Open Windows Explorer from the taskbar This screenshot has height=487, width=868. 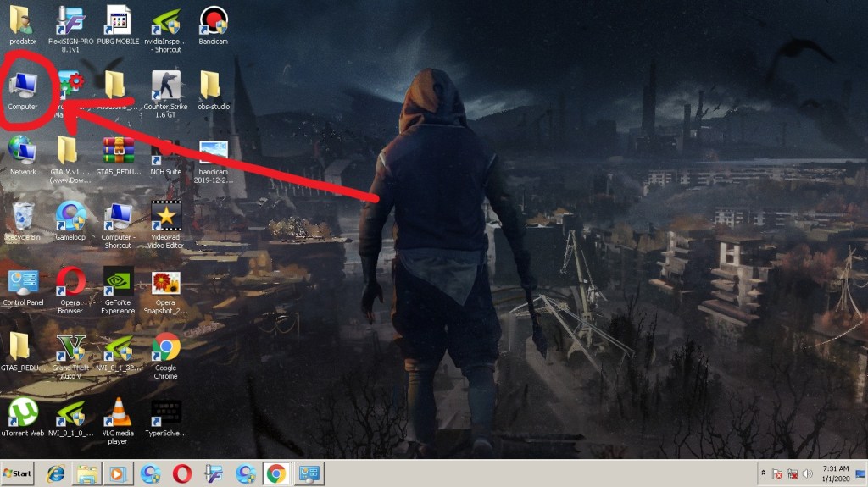coord(87,473)
